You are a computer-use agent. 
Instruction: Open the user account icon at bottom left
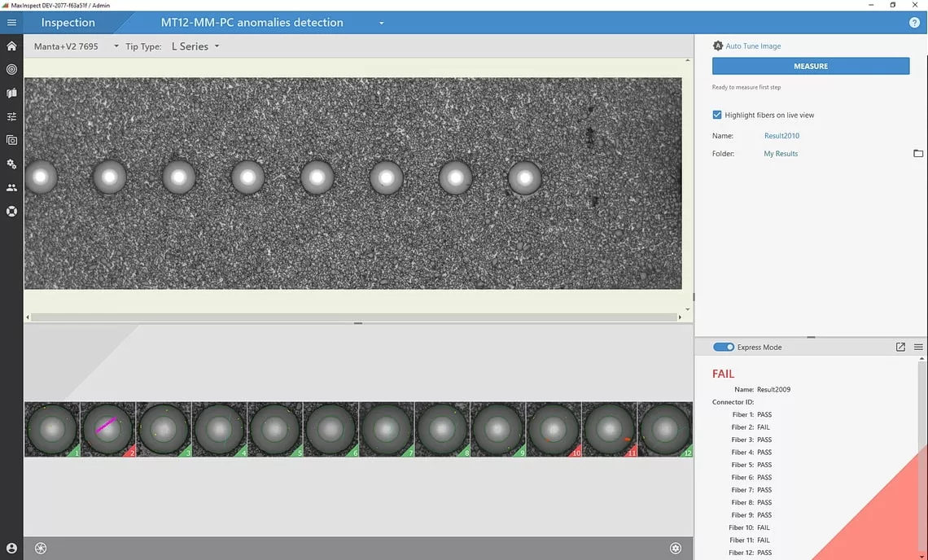(12, 548)
